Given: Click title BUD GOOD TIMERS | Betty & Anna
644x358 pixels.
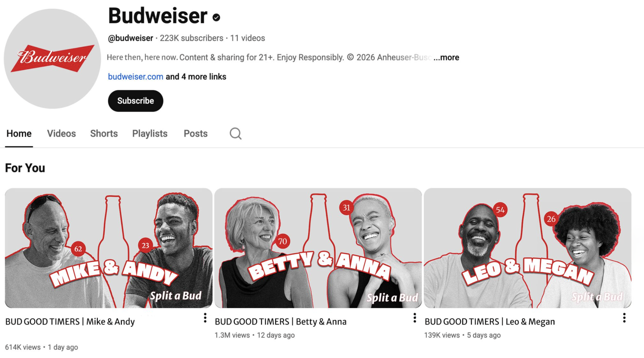Looking at the screenshot, I should coord(281,322).
